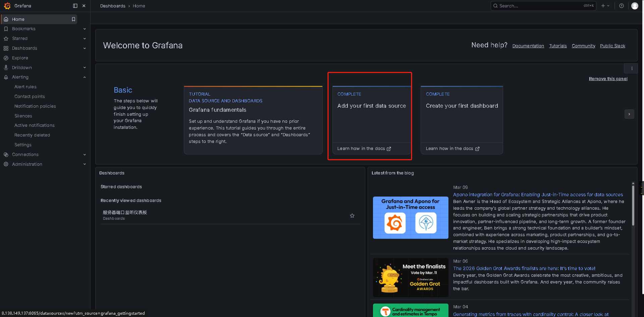Expand the Administration chevron
Viewport: 644px width, 317px height.
(x=85, y=164)
